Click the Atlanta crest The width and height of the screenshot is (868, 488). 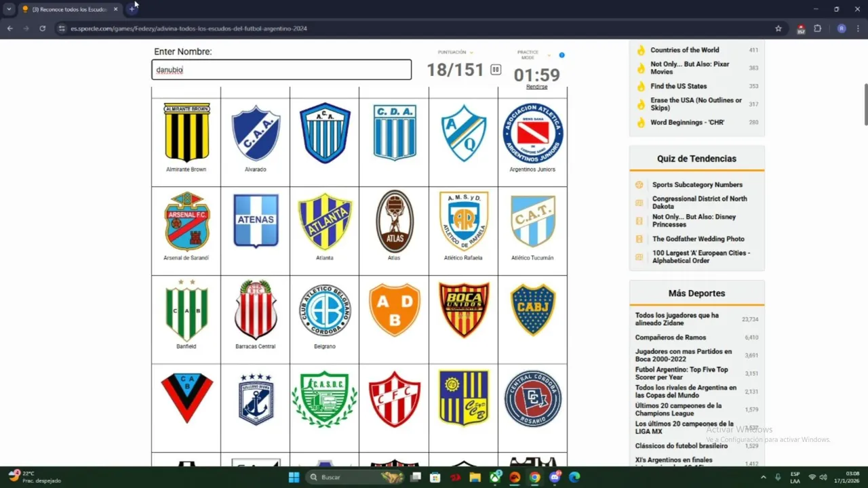point(325,222)
